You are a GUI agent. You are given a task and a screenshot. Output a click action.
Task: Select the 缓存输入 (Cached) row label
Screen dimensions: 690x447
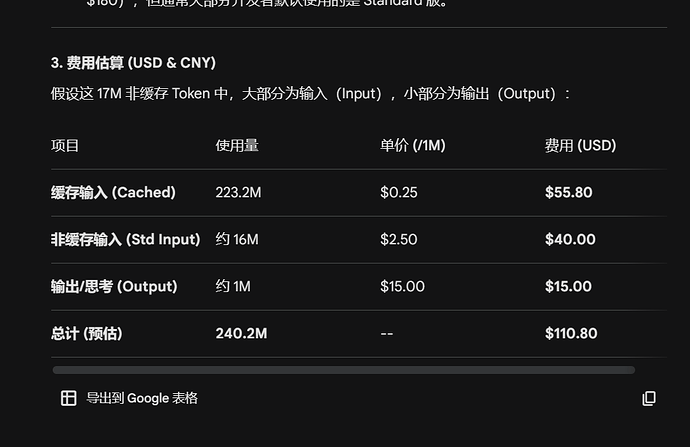click(x=113, y=192)
